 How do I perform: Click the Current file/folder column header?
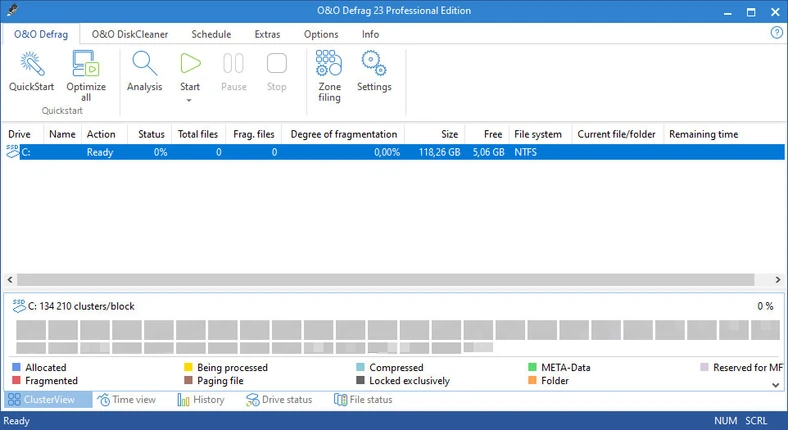click(616, 134)
